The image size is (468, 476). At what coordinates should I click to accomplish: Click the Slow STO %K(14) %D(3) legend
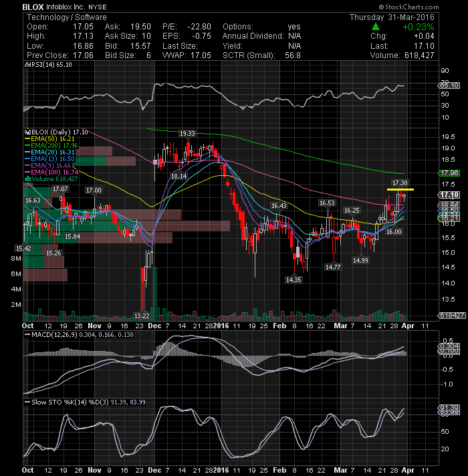[x=70, y=402]
